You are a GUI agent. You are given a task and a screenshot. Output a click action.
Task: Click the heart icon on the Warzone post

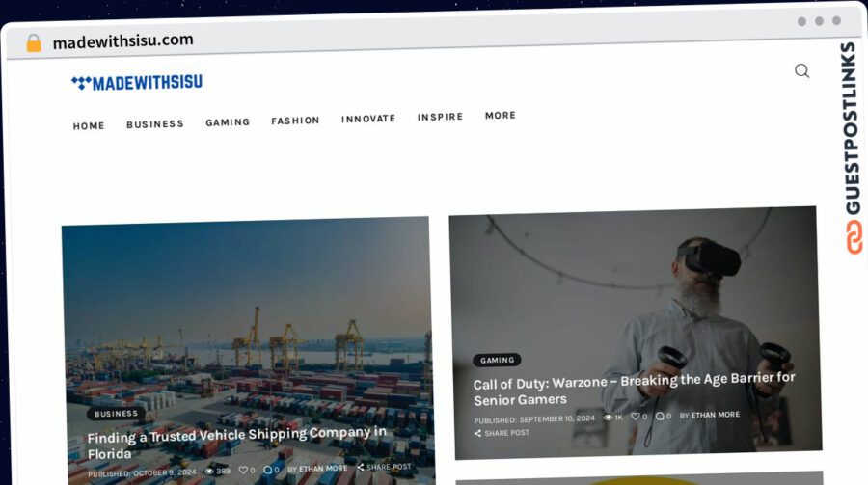click(x=635, y=417)
